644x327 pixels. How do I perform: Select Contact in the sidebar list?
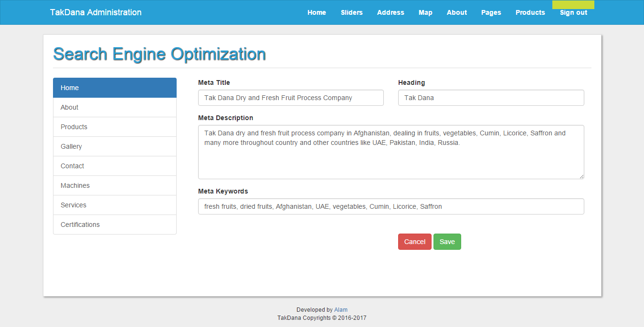[x=115, y=166]
